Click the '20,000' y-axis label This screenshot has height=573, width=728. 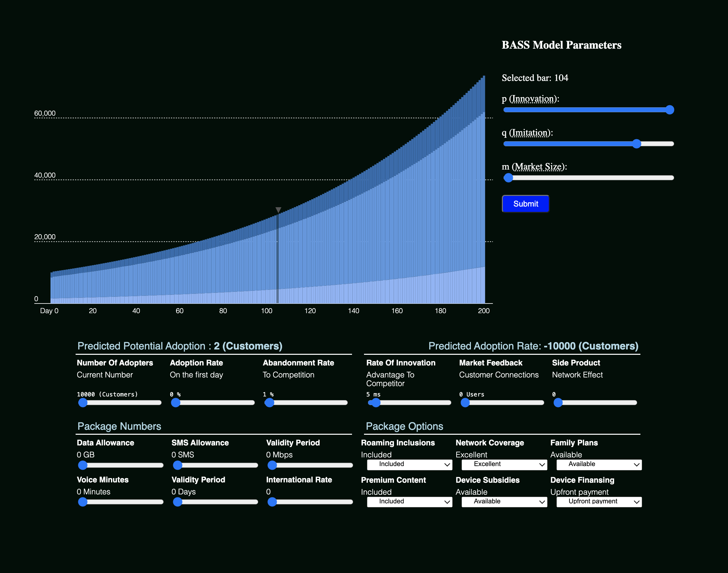45,237
